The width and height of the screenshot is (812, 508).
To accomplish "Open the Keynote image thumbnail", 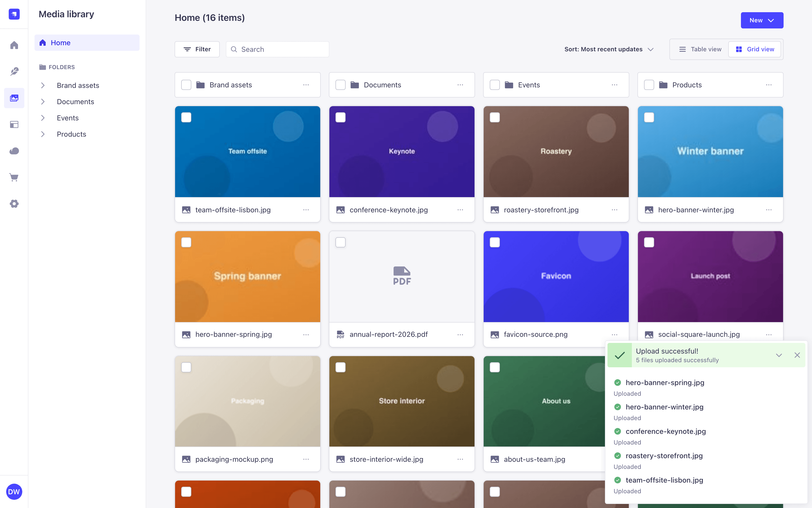I will (402, 152).
